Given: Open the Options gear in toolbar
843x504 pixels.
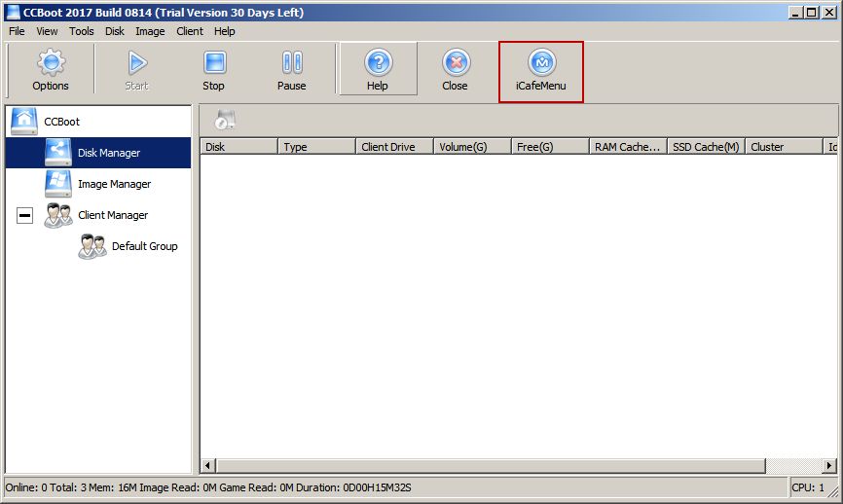Looking at the screenshot, I should click(x=51, y=70).
